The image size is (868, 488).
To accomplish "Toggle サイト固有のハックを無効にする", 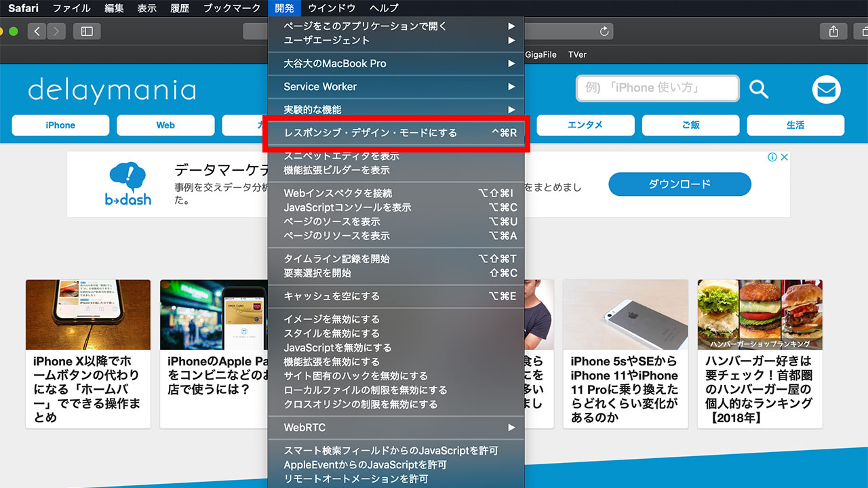I will (396, 376).
